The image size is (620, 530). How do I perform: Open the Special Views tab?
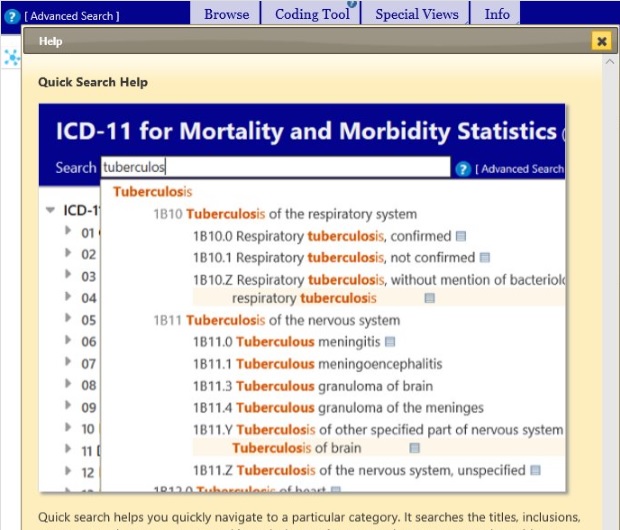tap(417, 14)
